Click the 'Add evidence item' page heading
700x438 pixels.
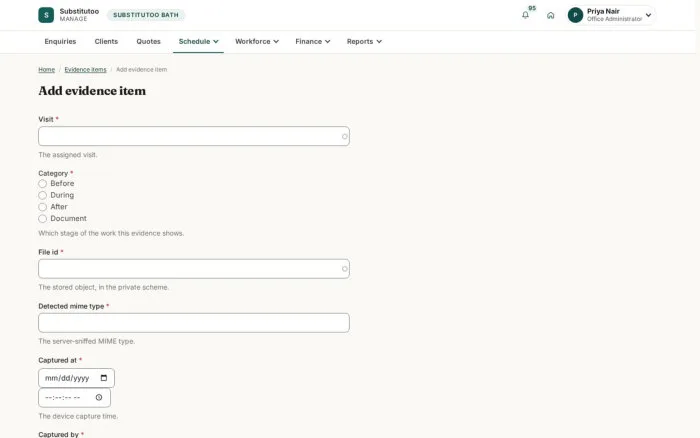(x=92, y=91)
